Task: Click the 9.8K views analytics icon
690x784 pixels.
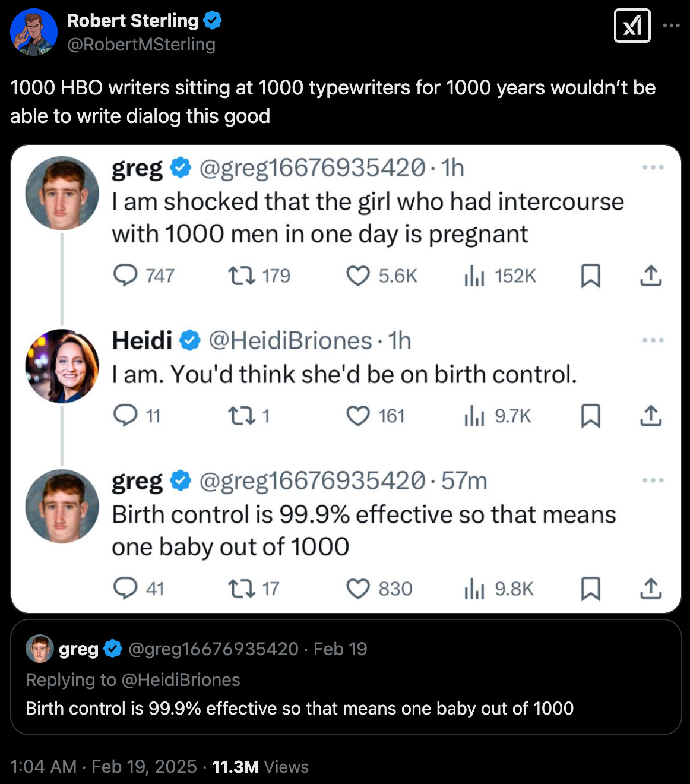Action: pyautogui.click(x=474, y=589)
